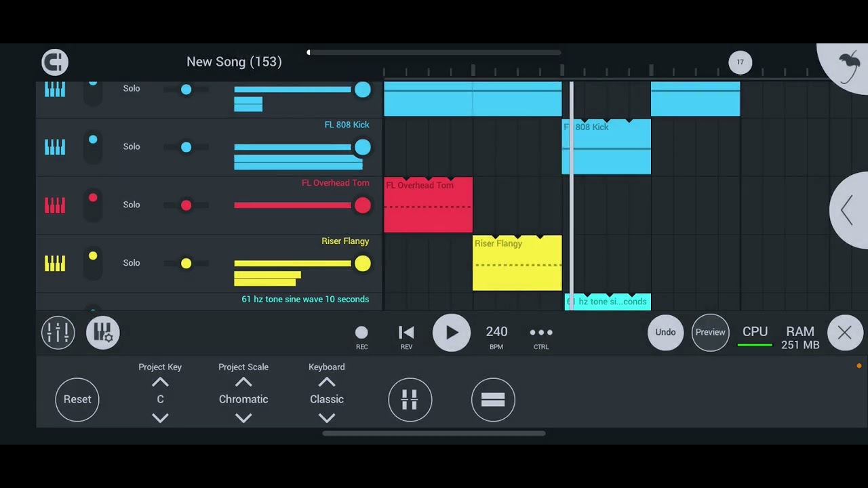Switch Keyboard type with up arrow
The width and height of the screenshot is (868, 488).
click(327, 382)
